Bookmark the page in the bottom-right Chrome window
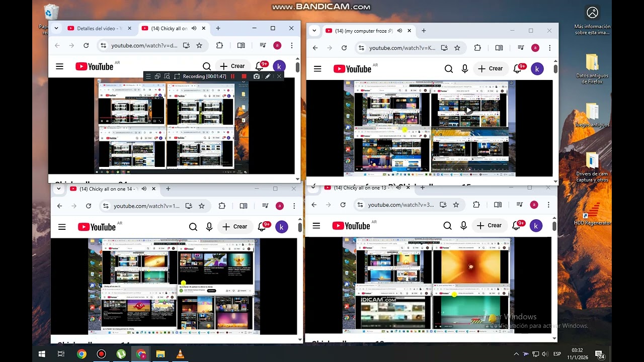Viewport: 644px width, 362px height. point(456,205)
